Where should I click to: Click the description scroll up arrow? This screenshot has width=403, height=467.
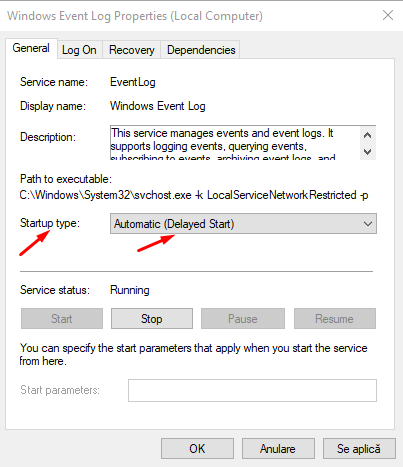tap(368, 135)
